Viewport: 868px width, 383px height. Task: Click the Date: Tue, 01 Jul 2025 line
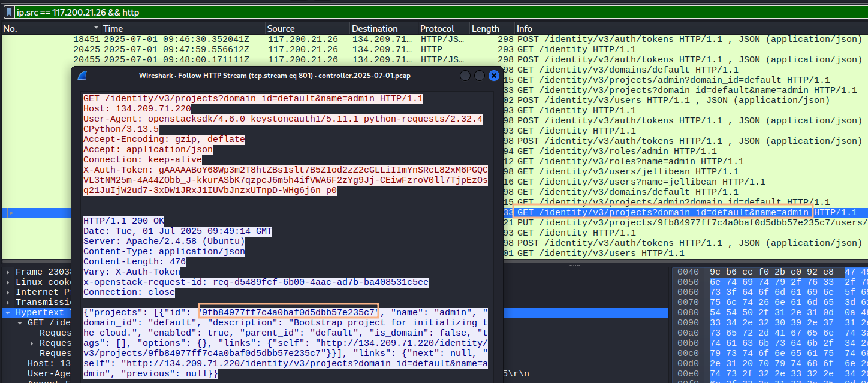coord(177,231)
